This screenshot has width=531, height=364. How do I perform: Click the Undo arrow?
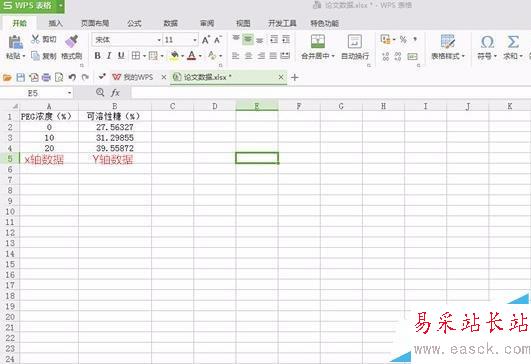(72, 78)
